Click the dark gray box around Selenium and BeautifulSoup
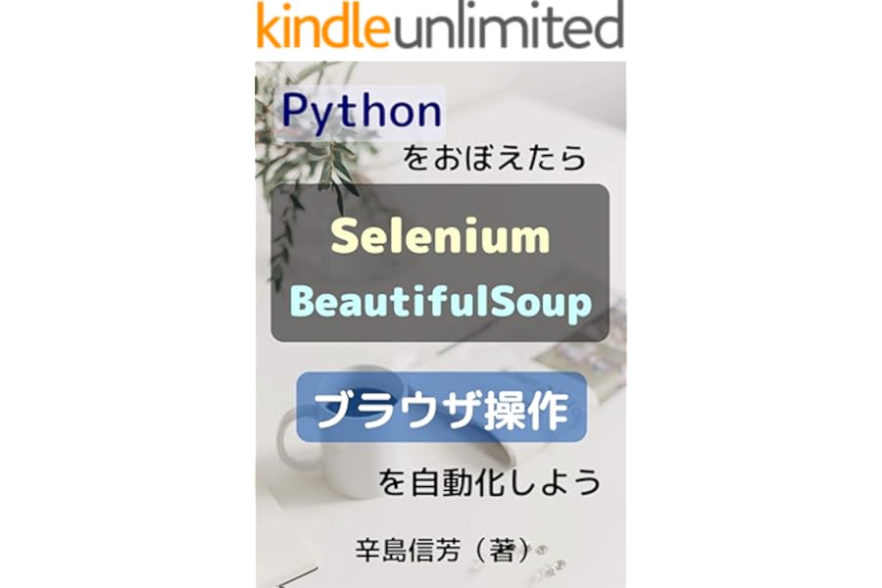This screenshot has width=882, height=588. coord(440,263)
